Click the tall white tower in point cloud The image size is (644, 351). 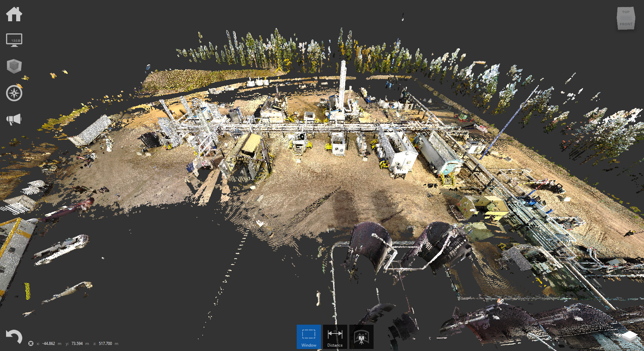coord(343,81)
